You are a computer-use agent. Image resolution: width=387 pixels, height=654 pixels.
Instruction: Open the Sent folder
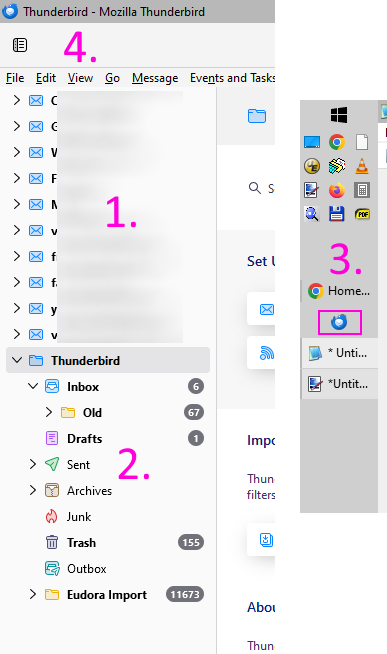pyautogui.click(x=78, y=465)
